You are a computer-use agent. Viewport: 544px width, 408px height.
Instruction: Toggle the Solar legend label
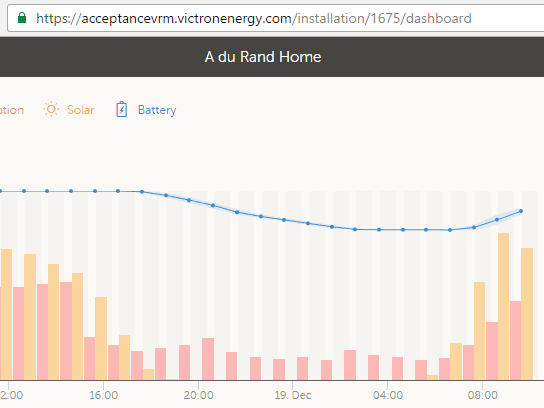(80, 110)
